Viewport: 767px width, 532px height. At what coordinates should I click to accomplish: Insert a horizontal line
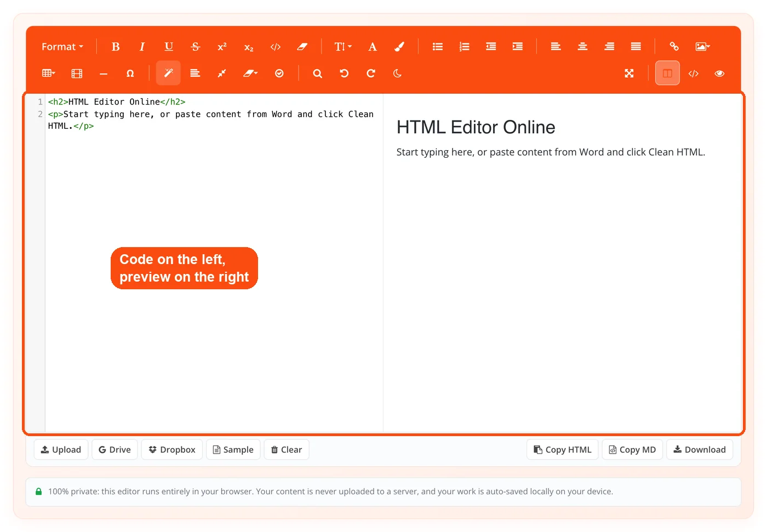(104, 73)
